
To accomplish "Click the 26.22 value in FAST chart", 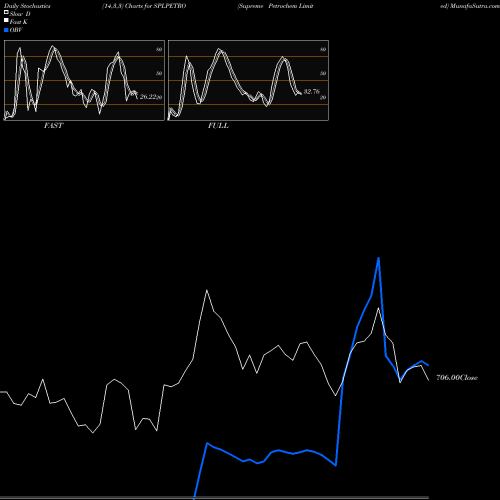I will pyautogui.click(x=148, y=97).
